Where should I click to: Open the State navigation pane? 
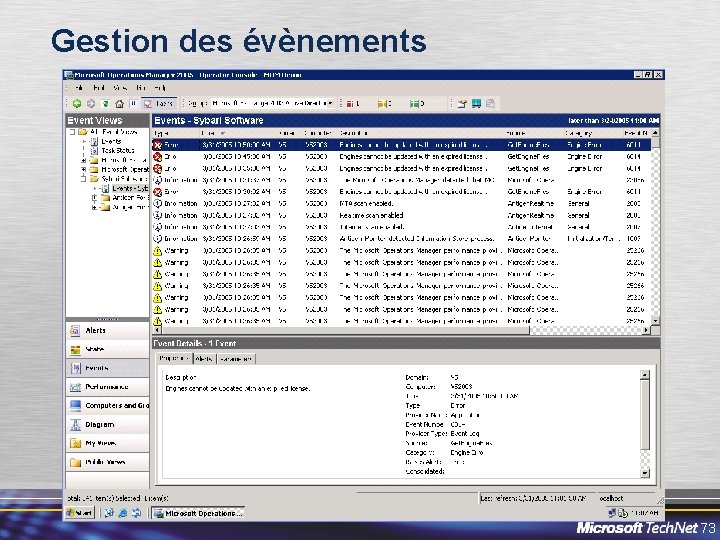click(107, 349)
